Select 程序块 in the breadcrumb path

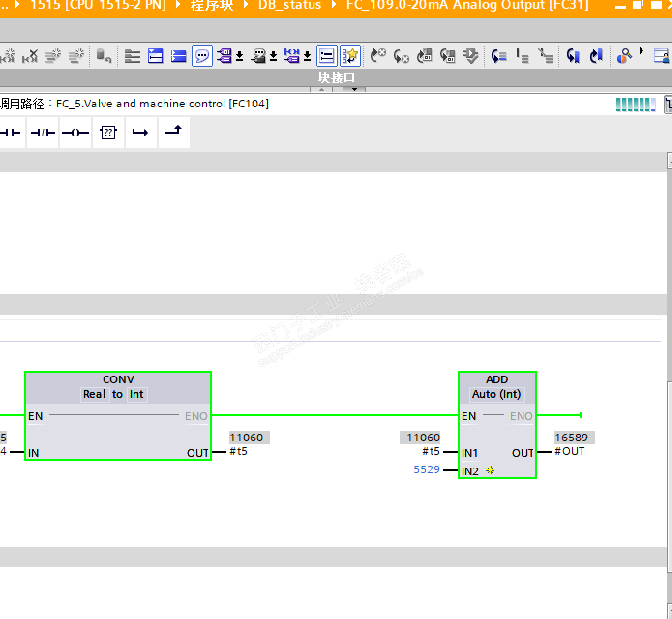click(211, 5)
